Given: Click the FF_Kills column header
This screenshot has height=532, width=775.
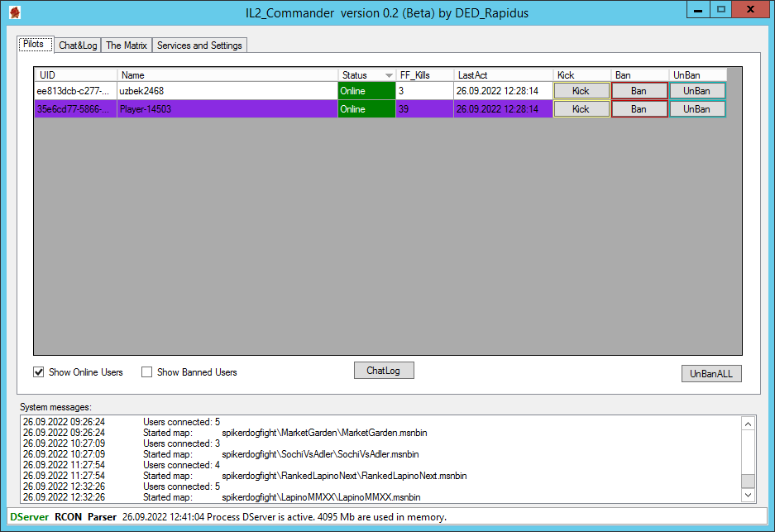Looking at the screenshot, I should click(424, 75).
